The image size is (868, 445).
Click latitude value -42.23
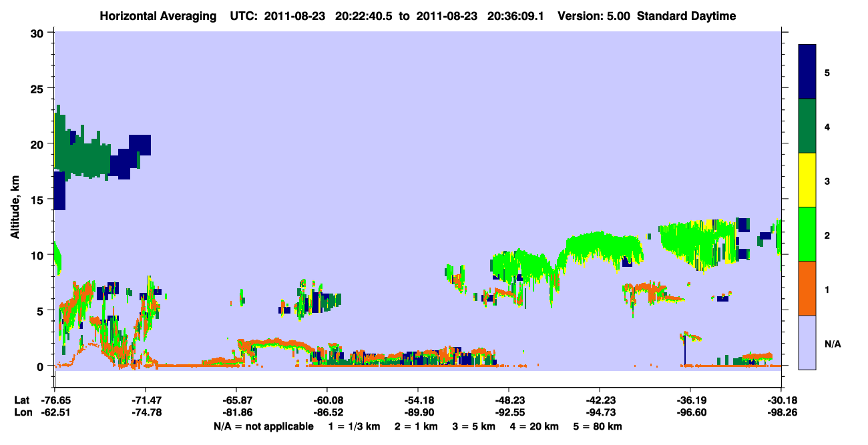[x=600, y=400]
